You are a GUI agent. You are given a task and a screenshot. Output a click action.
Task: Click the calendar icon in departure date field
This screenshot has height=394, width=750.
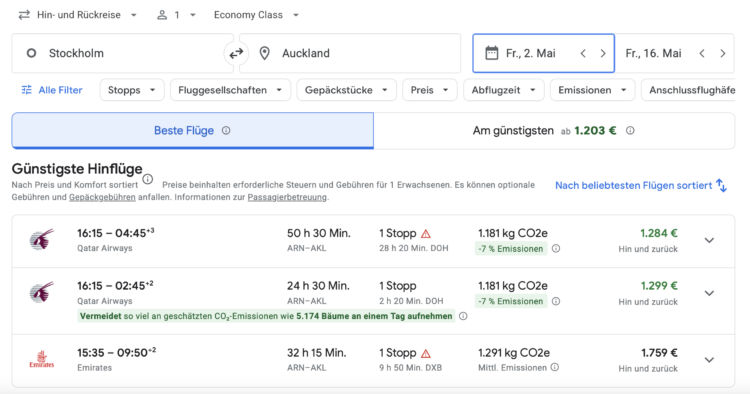(491, 53)
